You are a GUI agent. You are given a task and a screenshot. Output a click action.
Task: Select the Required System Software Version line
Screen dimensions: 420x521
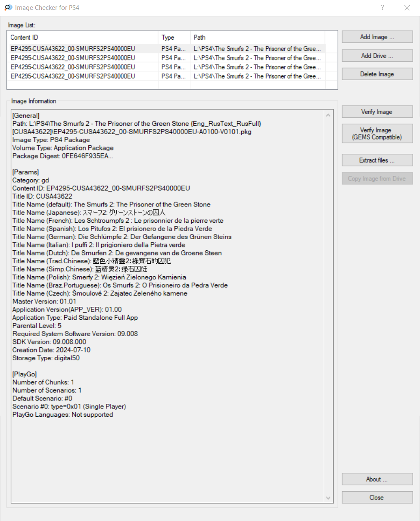[x=75, y=334]
